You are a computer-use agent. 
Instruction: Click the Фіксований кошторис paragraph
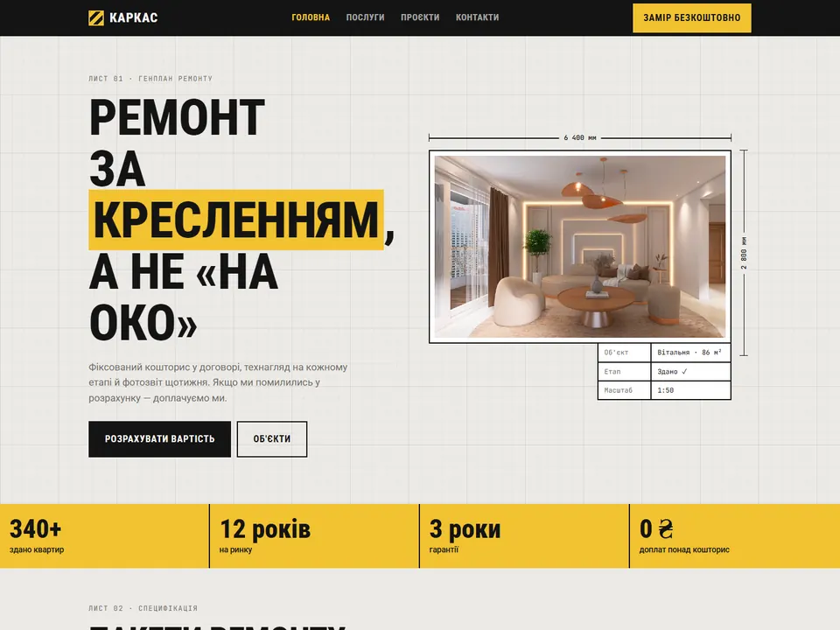click(x=218, y=382)
